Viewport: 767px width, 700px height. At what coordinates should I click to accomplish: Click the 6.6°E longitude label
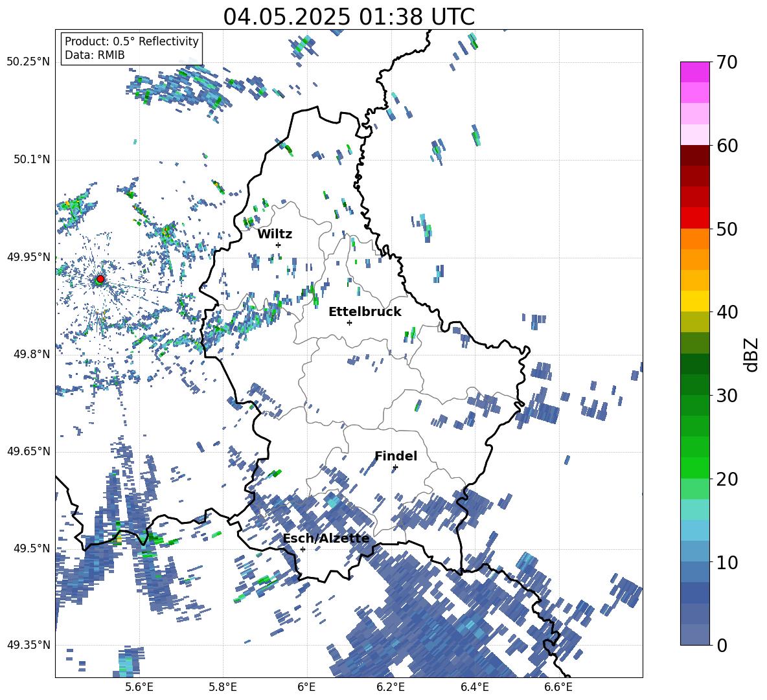click(558, 687)
